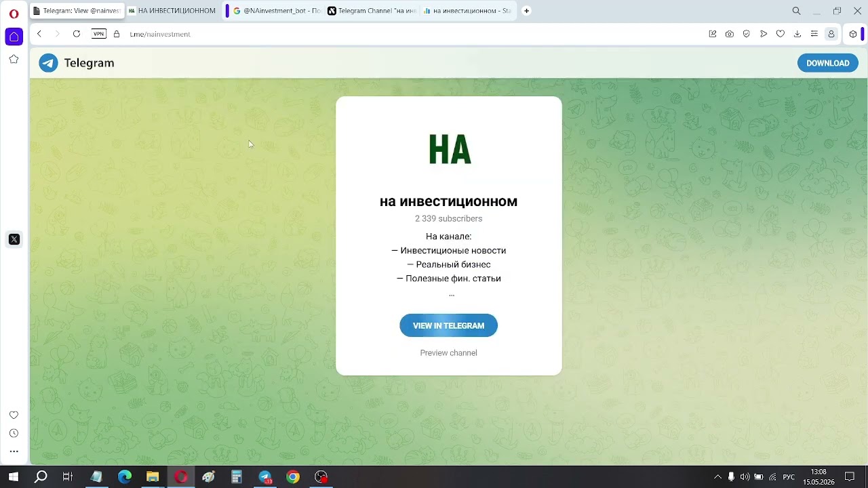The image size is (868, 488).
Task: Click the VIEW IN TELEGRAM button
Action: click(448, 325)
